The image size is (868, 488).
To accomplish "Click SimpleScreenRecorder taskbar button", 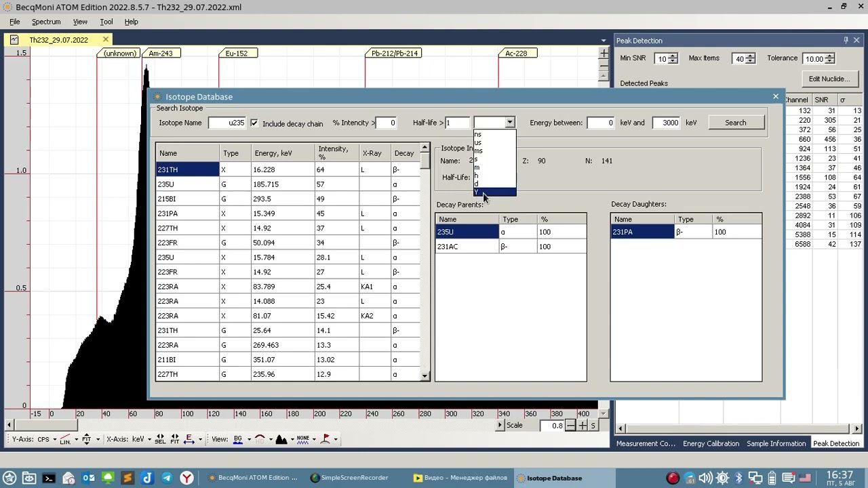I will coord(349,478).
